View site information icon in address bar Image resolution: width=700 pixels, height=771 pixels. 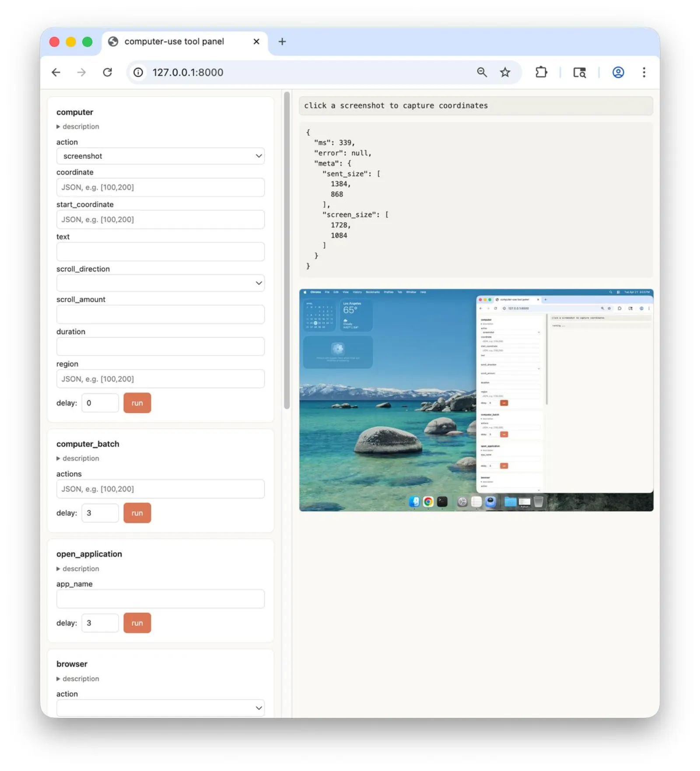click(x=138, y=72)
